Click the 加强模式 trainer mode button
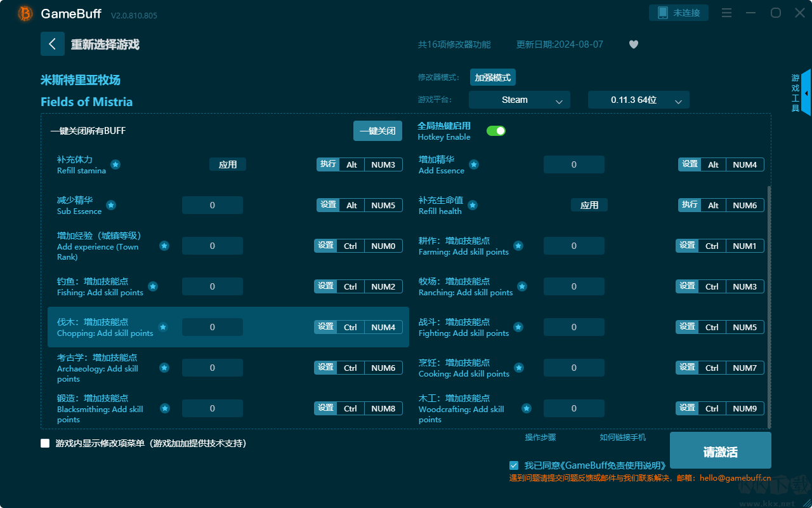This screenshot has width=812, height=508. click(x=493, y=77)
